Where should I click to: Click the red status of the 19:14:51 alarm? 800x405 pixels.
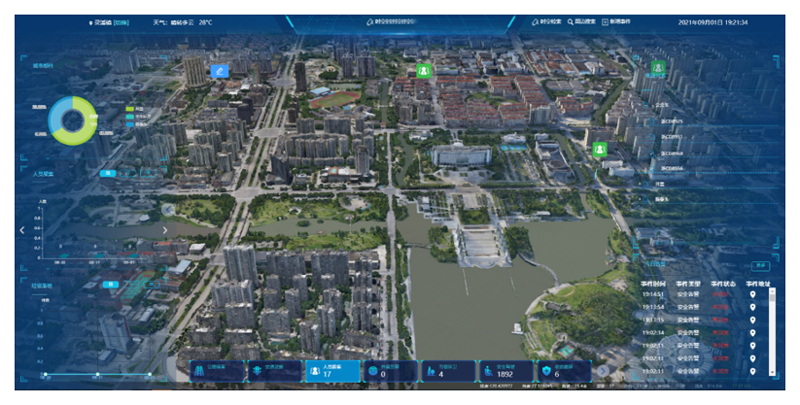tap(721, 294)
